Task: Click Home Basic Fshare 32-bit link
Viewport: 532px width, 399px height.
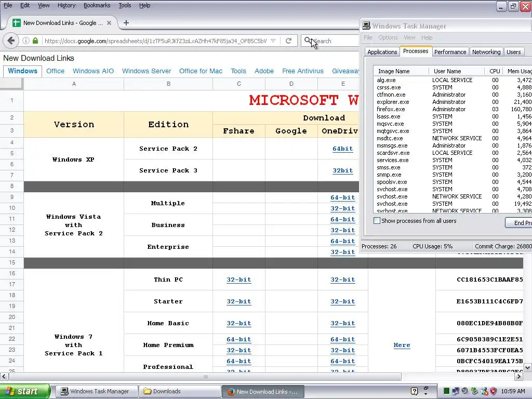Action: (x=239, y=323)
